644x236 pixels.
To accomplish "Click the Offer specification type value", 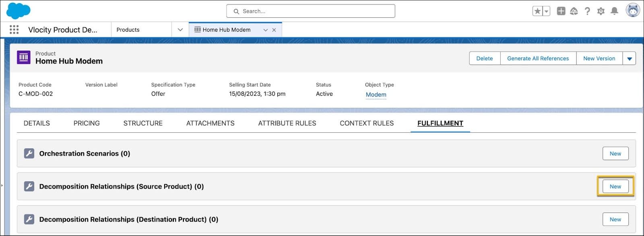I will coord(158,94).
